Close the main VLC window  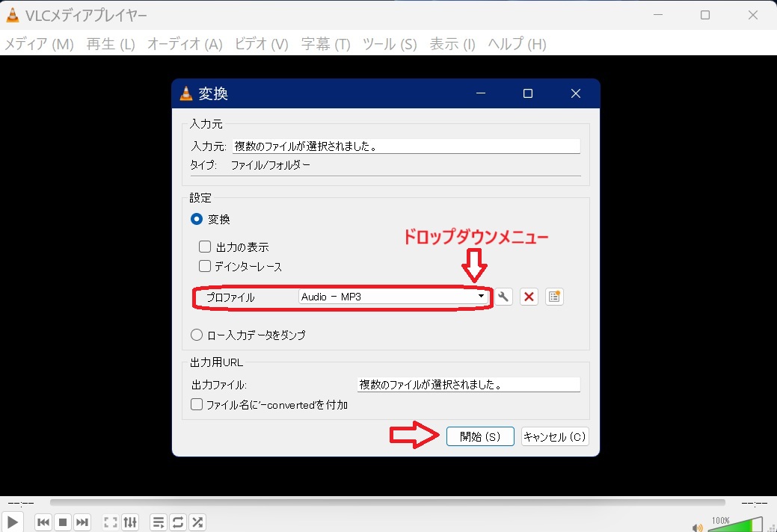click(753, 15)
